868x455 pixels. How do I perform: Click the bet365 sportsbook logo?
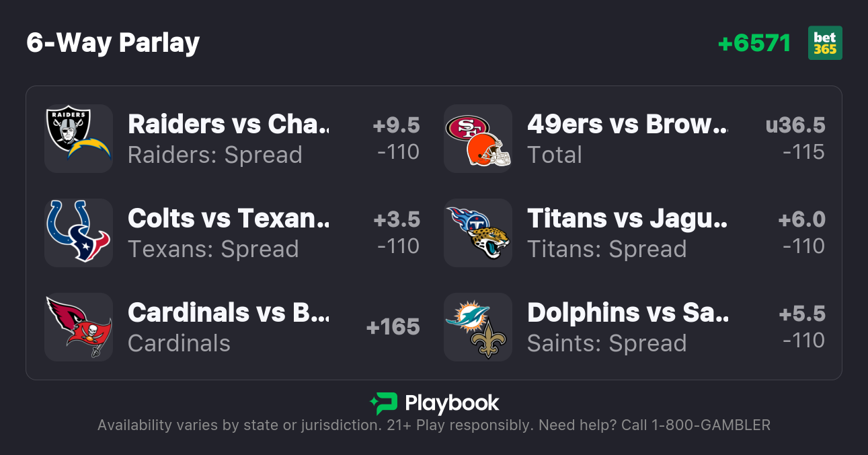825,43
